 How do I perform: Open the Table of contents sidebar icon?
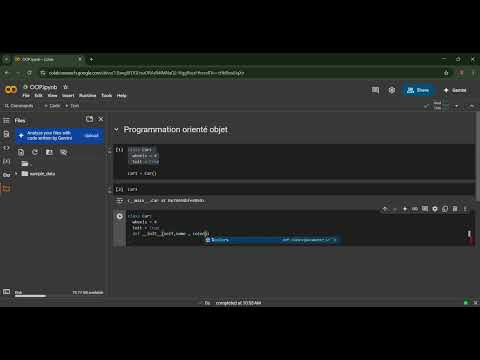coord(6,120)
